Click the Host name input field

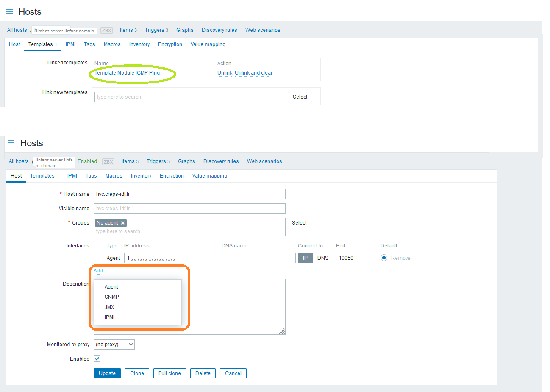[x=189, y=194]
